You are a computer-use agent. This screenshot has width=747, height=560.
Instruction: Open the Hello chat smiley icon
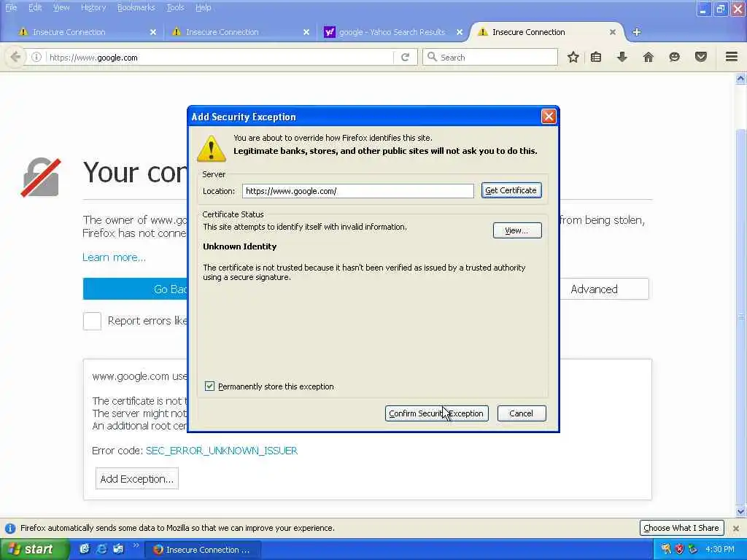(x=674, y=57)
